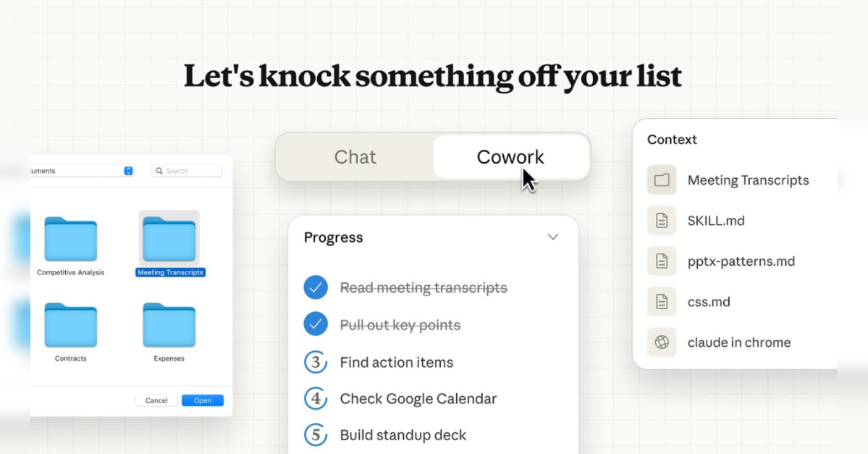Viewport: 868px width, 454px height.
Task: Click the step 5 circle beside Build standup deck
Action: 316,435
